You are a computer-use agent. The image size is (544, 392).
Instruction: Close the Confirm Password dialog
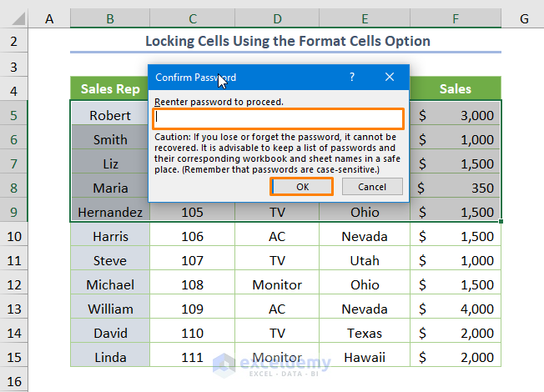coord(390,77)
